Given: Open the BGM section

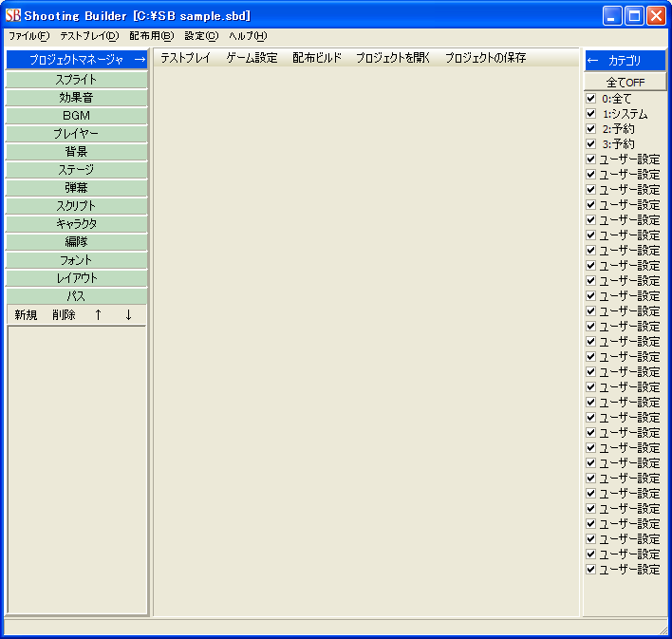Looking at the screenshot, I should click(76, 116).
